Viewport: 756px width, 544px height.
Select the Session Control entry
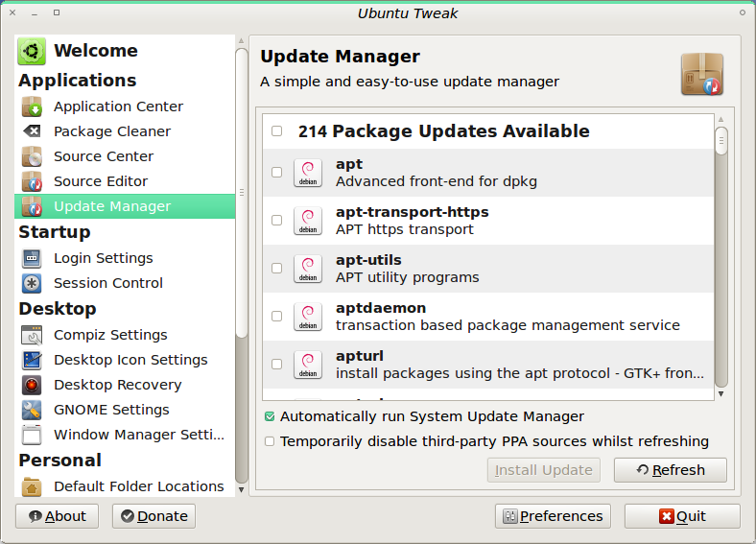(x=125, y=283)
